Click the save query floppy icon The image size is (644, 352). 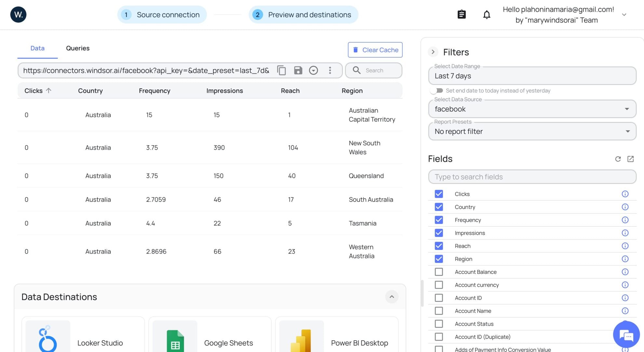point(298,70)
